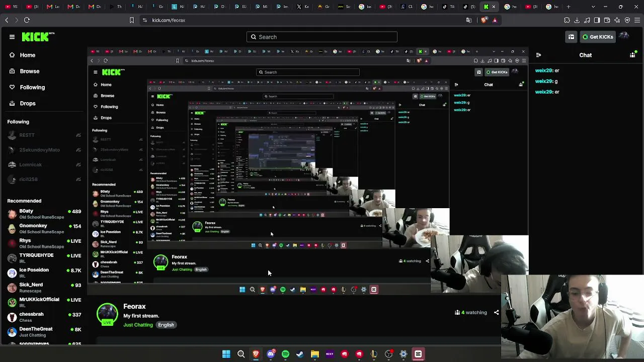644x362 pixels.
Task: Open OBS Studio from the taskbar
Action: tap(388, 354)
